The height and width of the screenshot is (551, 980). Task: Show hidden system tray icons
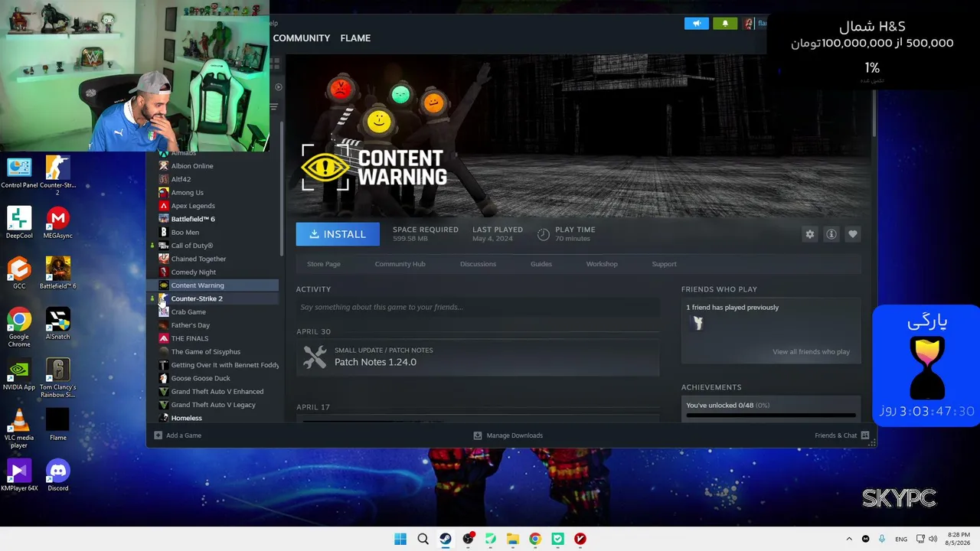pos(848,539)
